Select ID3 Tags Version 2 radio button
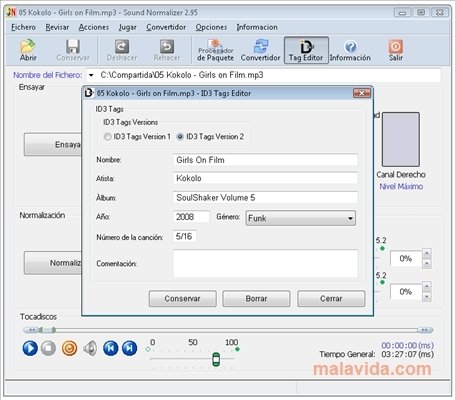The image size is (455, 400). click(180, 137)
